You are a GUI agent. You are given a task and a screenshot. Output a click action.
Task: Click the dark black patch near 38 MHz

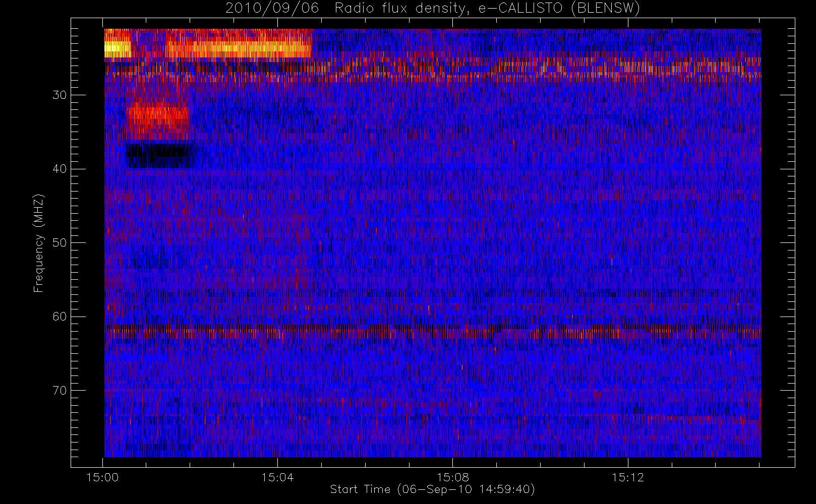159,155
